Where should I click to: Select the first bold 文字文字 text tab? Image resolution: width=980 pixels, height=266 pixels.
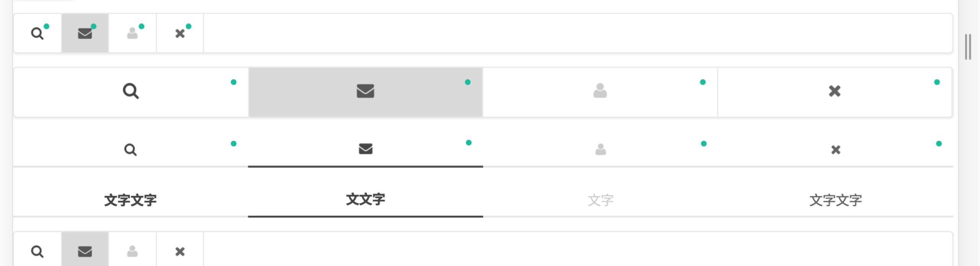tap(131, 200)
